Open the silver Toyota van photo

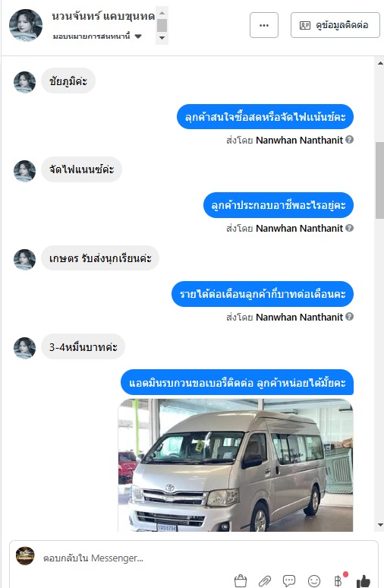(x=236, y=465)
